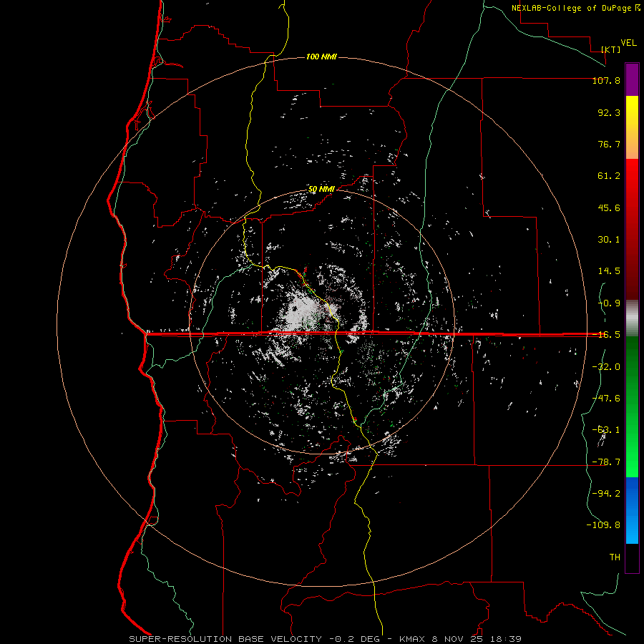644x644 pixels.
Task: Click the 92.3 legend value
Action: click(609, 112)
